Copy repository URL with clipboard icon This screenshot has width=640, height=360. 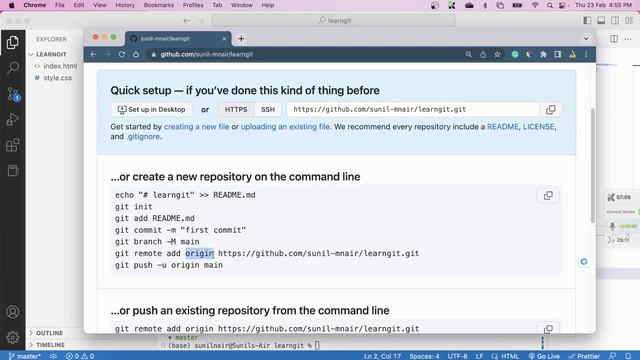tap(551, 109)
